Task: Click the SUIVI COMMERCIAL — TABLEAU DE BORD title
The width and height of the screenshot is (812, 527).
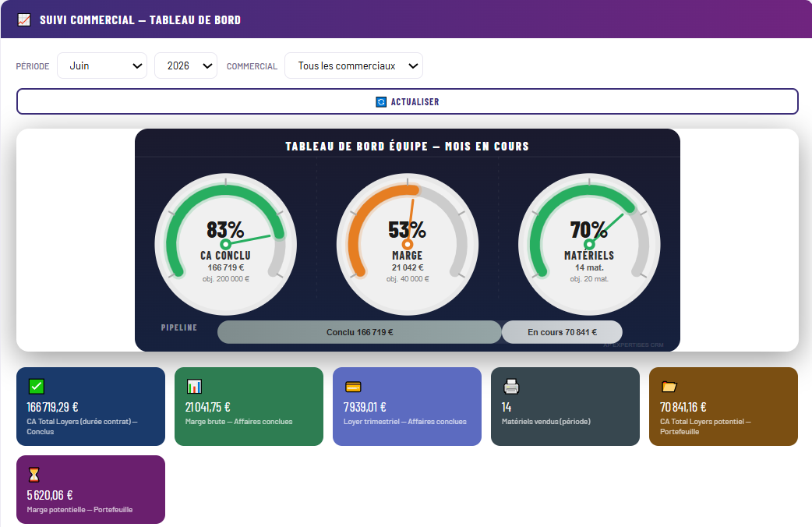Action: (x=140, y=20)
